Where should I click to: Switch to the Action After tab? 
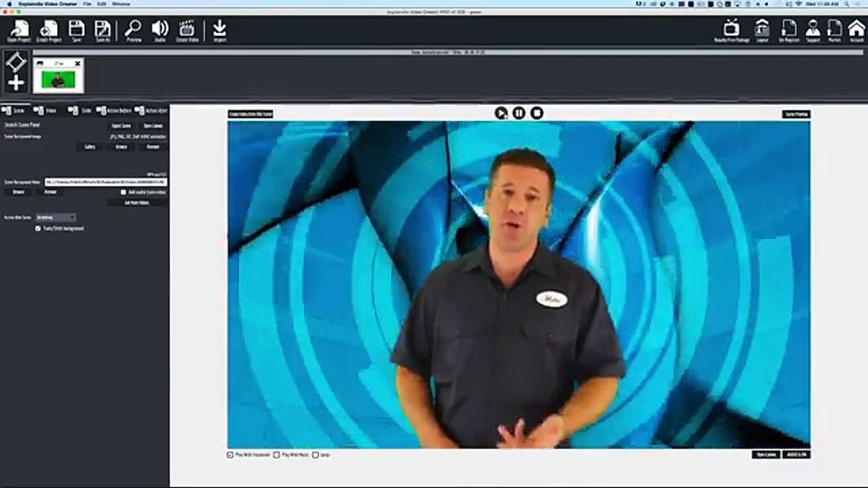pos(151,110)
